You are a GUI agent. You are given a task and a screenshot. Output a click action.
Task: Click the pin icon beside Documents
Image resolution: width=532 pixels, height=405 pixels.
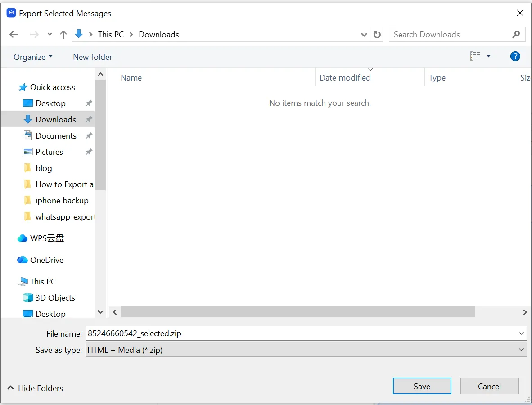click(89, 136)
